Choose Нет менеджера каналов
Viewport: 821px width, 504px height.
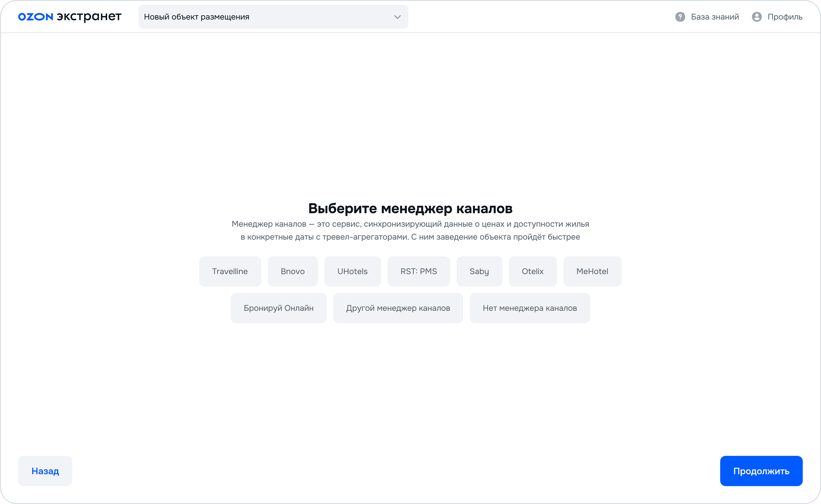coord(530,308)
